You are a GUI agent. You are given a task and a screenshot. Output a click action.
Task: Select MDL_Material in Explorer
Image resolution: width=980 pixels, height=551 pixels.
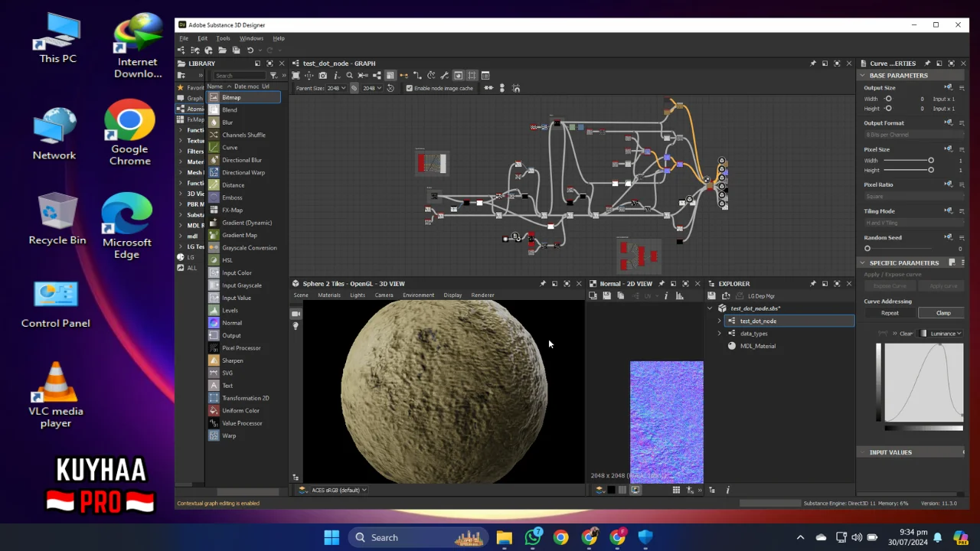[758, 346]
